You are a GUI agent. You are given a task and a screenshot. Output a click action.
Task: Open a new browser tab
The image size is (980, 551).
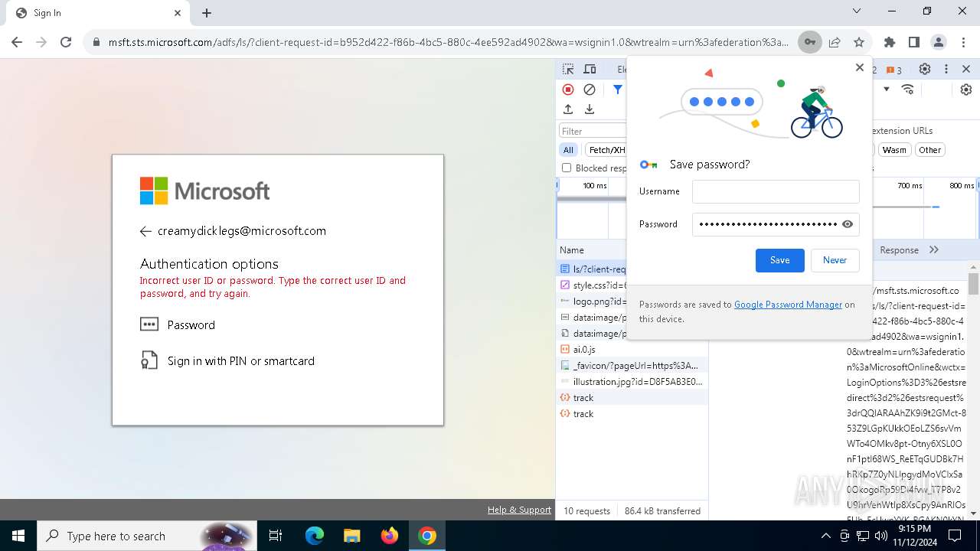click(x=207, y=13)
